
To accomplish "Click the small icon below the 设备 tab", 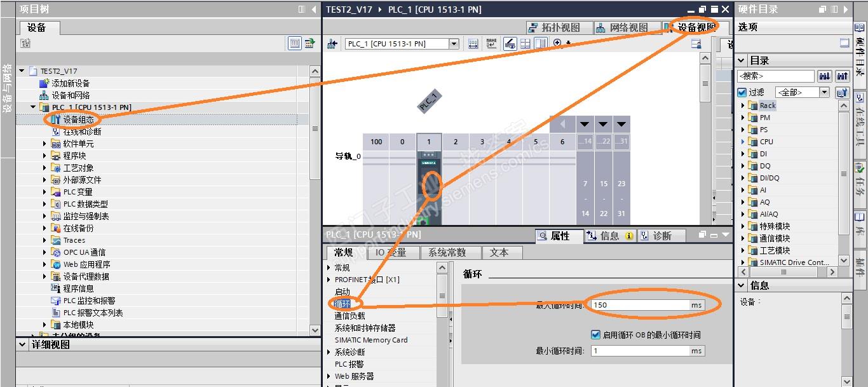I will tap(25, 43).
